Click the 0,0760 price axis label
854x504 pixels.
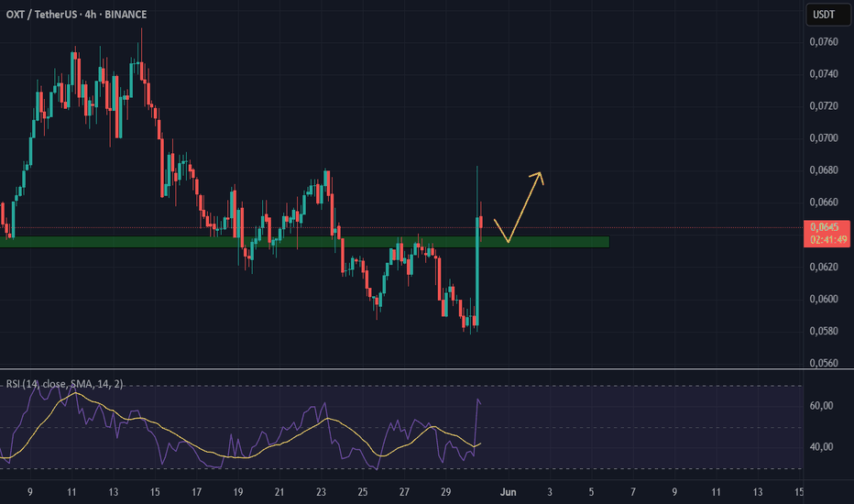click(x=824, y=42)
